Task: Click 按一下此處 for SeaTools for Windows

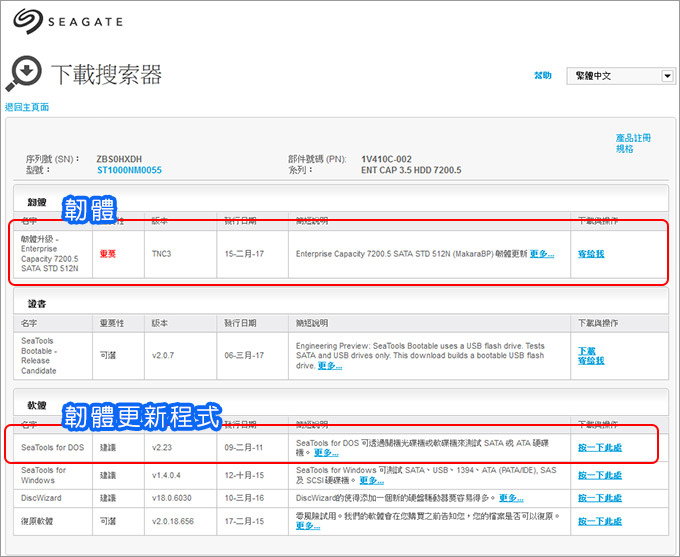Action: (600, 475)
